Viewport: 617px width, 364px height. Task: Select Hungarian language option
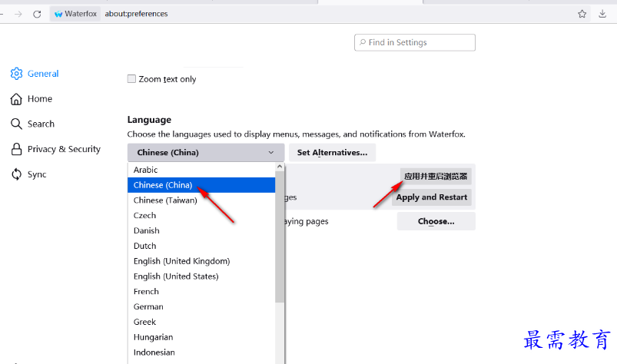[201, 337]
